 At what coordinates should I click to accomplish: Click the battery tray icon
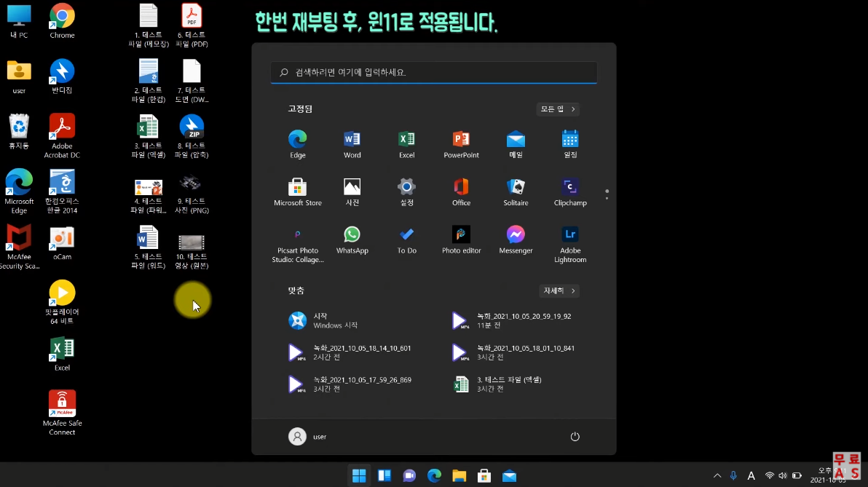[x=797, y=475]
